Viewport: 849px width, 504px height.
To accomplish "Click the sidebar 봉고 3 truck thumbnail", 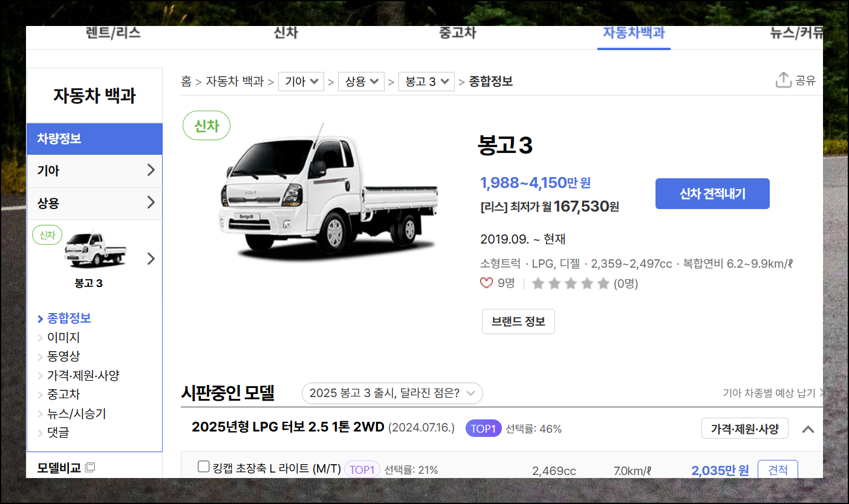I will point(96,249).
